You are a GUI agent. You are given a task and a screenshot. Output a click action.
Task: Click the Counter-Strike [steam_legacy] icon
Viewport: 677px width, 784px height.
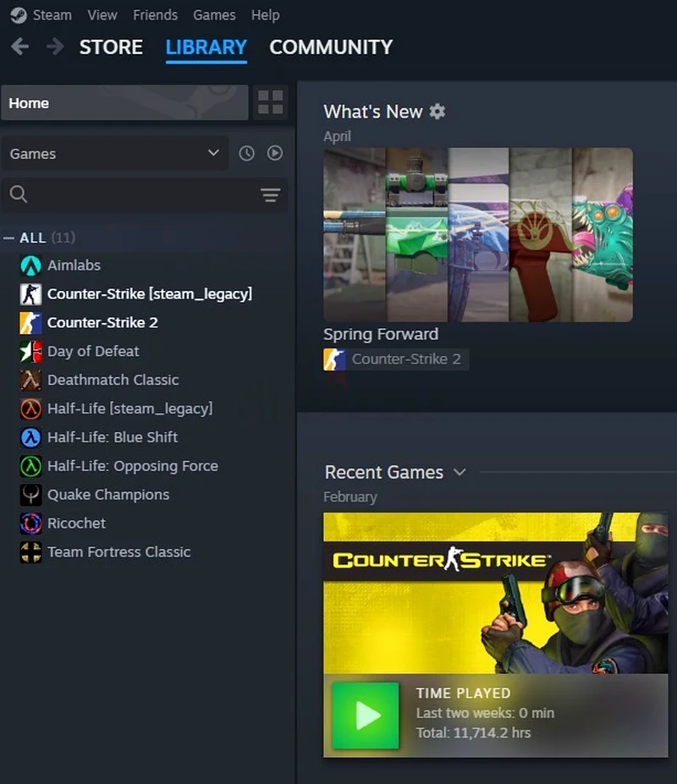click(30, 294)
